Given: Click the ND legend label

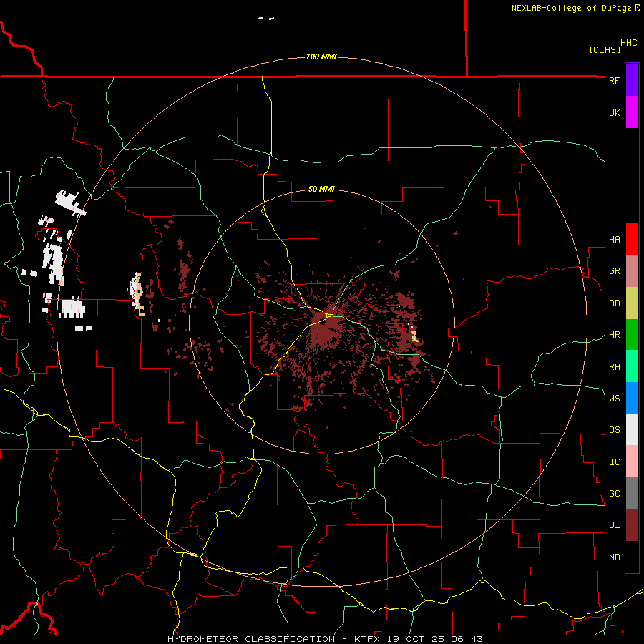Looking at the screenshot, I should [614, 557].
